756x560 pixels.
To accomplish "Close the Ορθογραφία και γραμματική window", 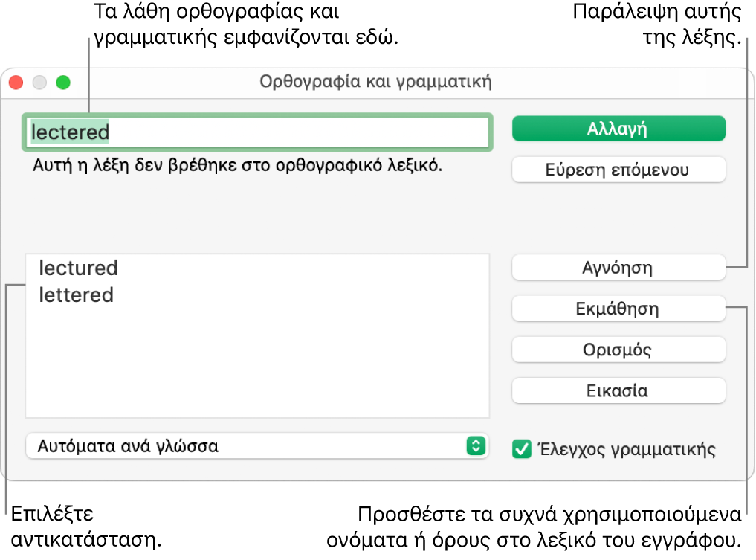I will click(16, 83).
